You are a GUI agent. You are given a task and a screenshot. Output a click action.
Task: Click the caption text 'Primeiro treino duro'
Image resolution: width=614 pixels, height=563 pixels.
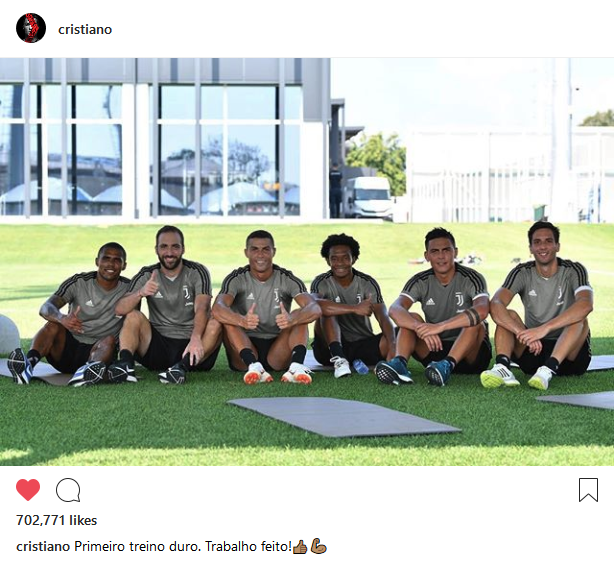137,546
